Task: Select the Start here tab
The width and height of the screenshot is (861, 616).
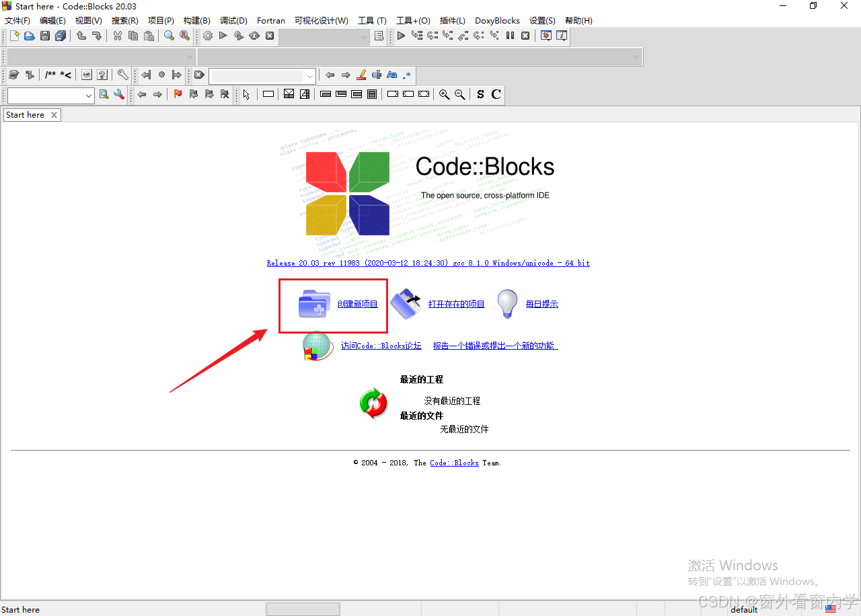Action: pyautogui.click(x=25, y=115)
